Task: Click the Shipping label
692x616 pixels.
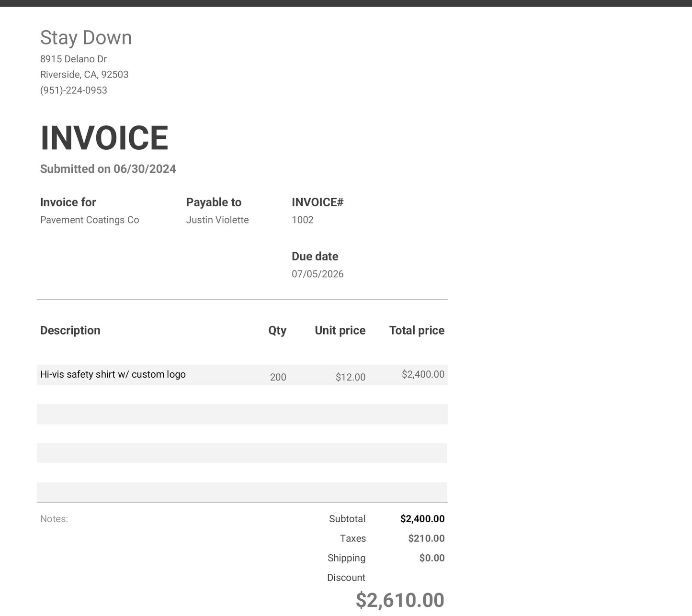Action: point(346,559)
